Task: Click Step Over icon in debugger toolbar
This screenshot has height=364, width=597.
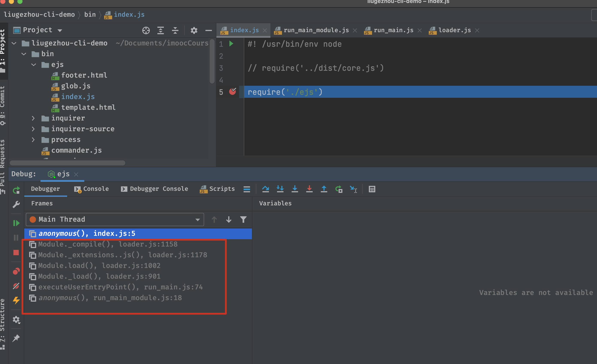Action: point(265,189)
